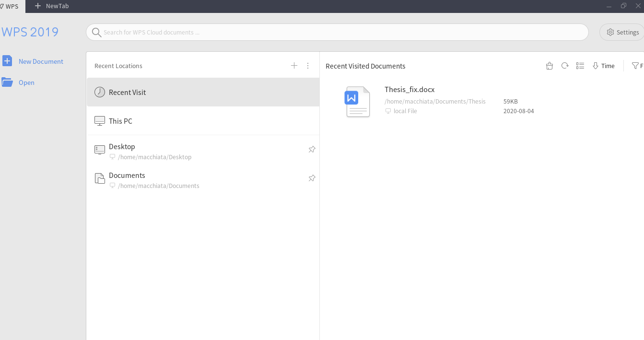Click /home/macchiata/Documents path text
644x340 pixels.
[158, 186]
